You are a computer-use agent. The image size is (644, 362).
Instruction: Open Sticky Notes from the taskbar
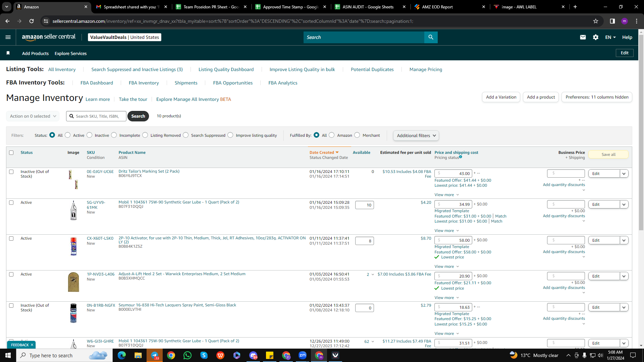pyautogui.click(x=270, y=355)
